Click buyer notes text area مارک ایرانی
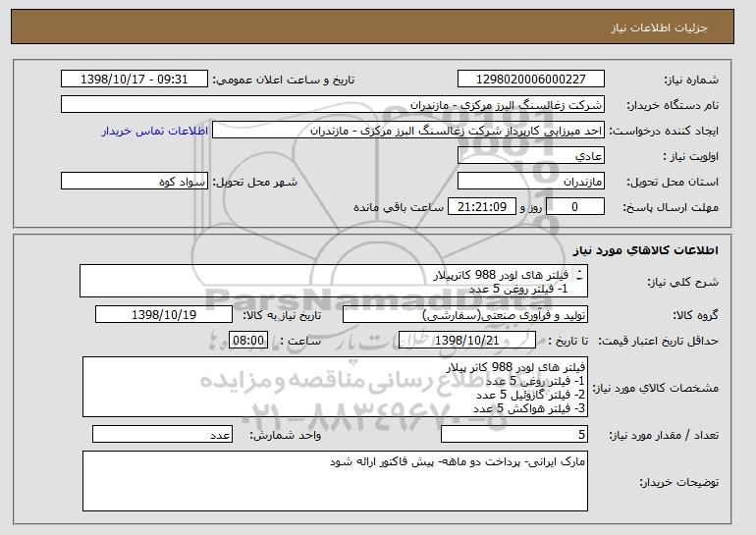This screenshot has height=535, width=756. point(335,481)
